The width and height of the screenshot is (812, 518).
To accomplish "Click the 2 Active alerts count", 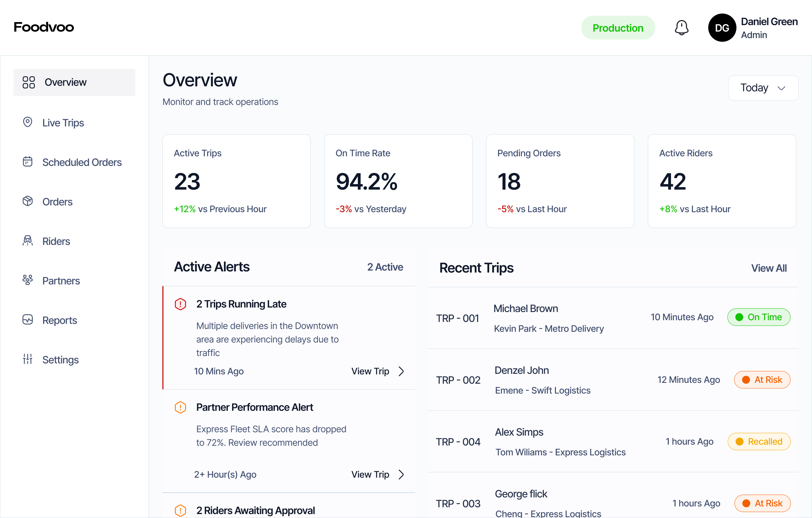I will [385, 267].
